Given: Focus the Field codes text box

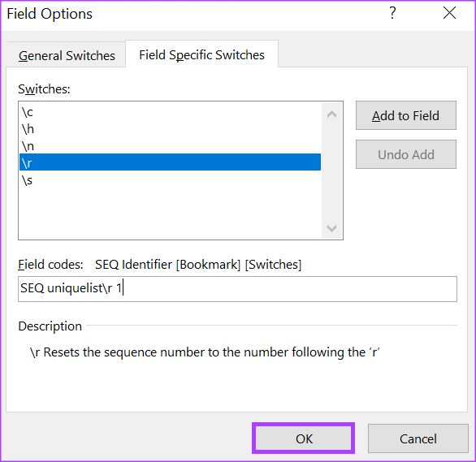Looking at the screenshot, I should pyautogui.click(x=237, y=289).
